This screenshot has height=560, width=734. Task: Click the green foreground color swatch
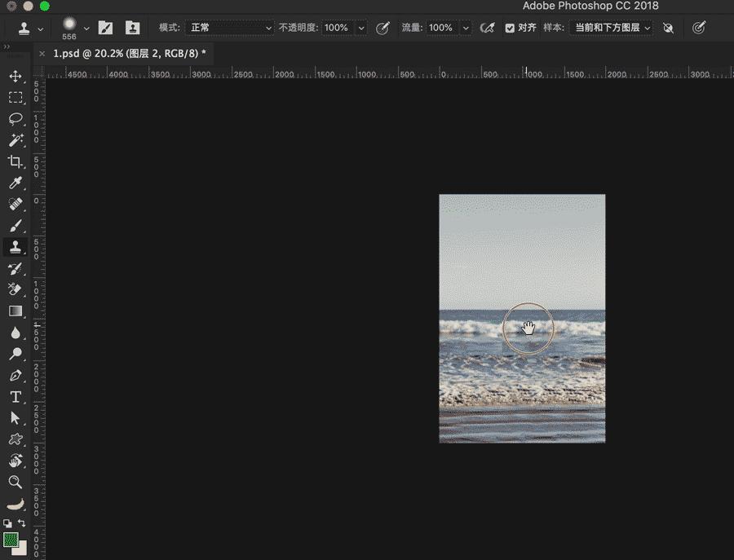coord(11,540)
